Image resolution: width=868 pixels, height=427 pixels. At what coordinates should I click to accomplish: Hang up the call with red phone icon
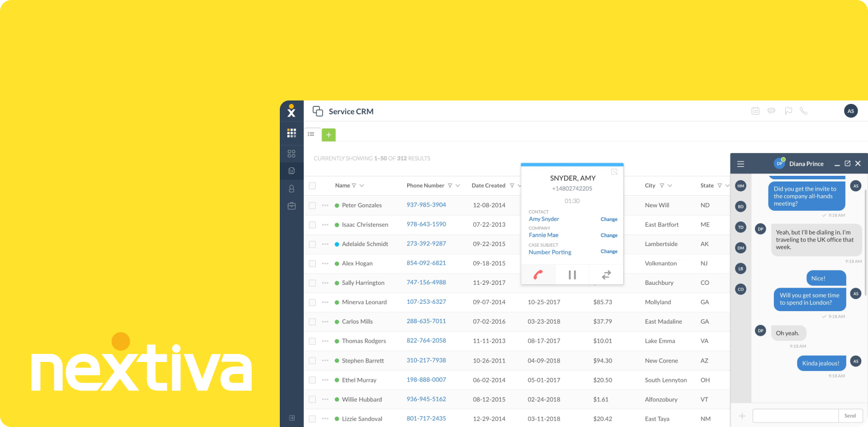click(538, 275)
